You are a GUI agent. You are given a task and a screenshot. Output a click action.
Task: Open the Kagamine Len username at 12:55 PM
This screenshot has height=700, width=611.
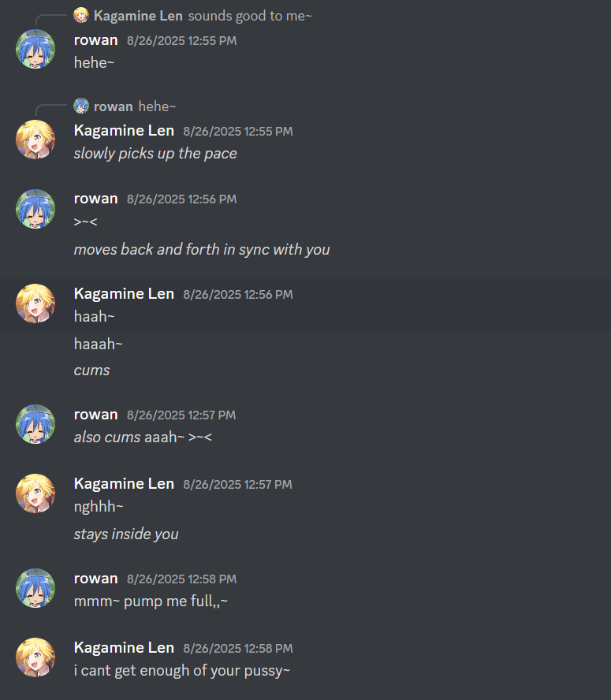124,131
